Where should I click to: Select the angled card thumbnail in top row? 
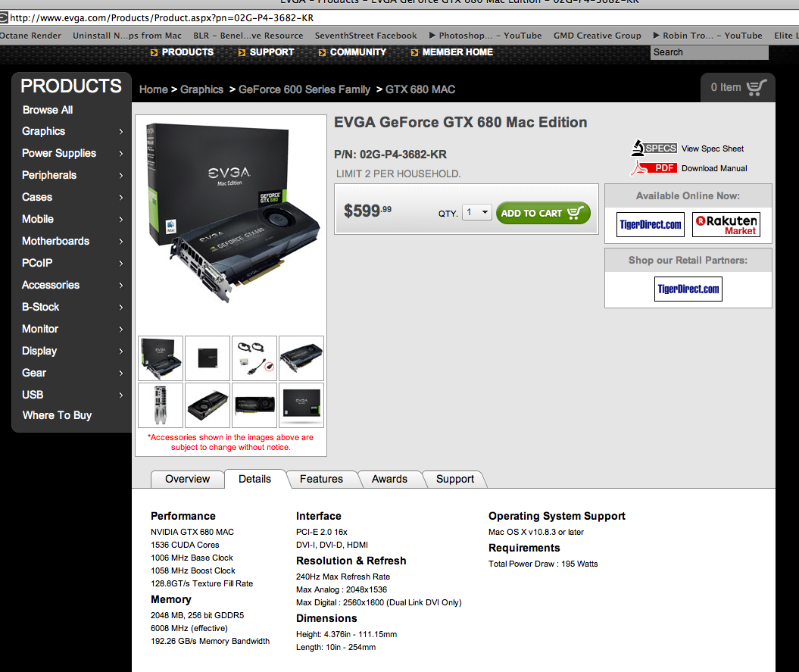tap(301, 358)
